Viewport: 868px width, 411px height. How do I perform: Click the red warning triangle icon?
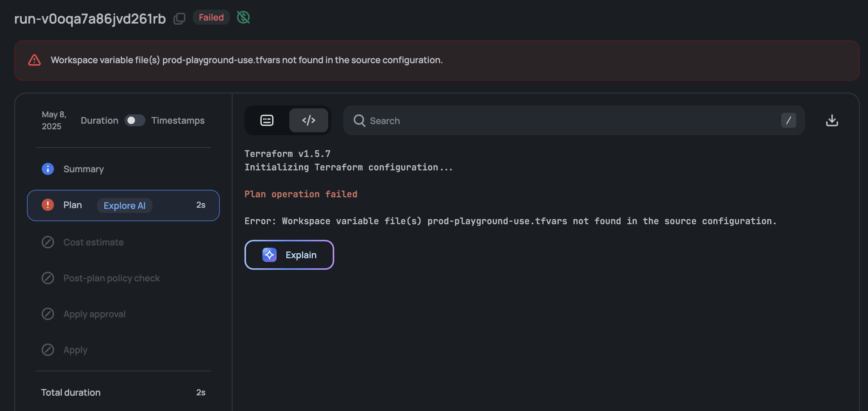click(x=34, y=60)
